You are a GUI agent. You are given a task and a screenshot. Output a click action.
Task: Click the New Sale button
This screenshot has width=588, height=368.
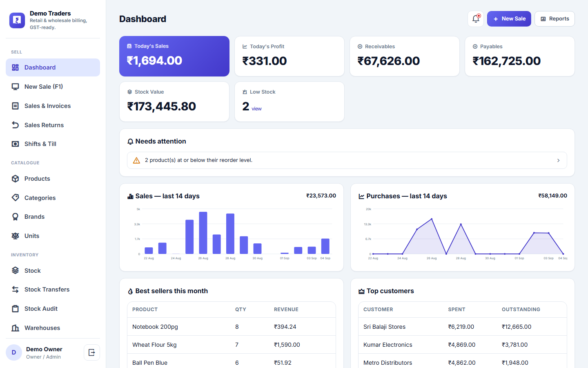tap(509, 19)
